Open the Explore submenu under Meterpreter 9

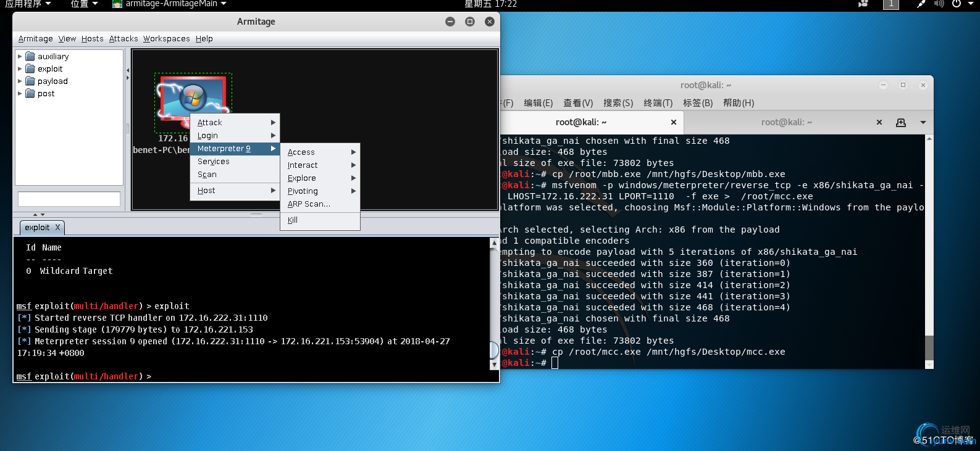[320, 178]
